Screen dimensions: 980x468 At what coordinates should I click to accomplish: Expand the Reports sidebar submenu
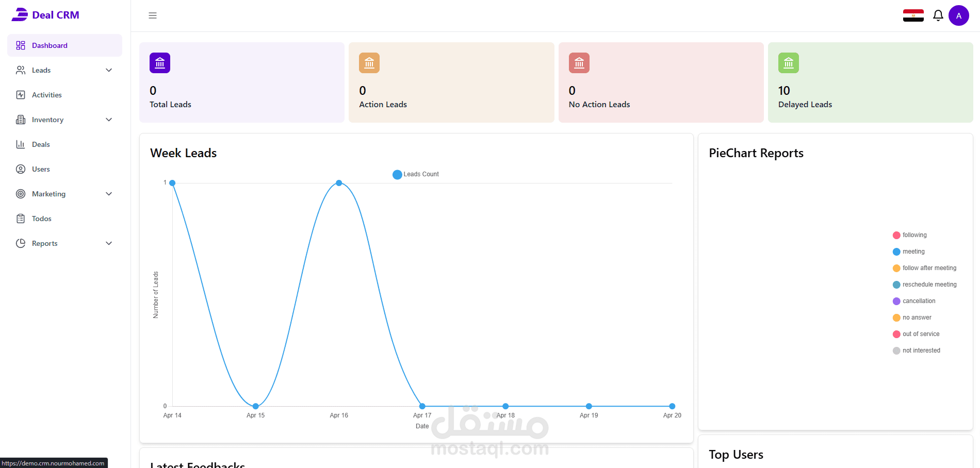click(64, 243)
